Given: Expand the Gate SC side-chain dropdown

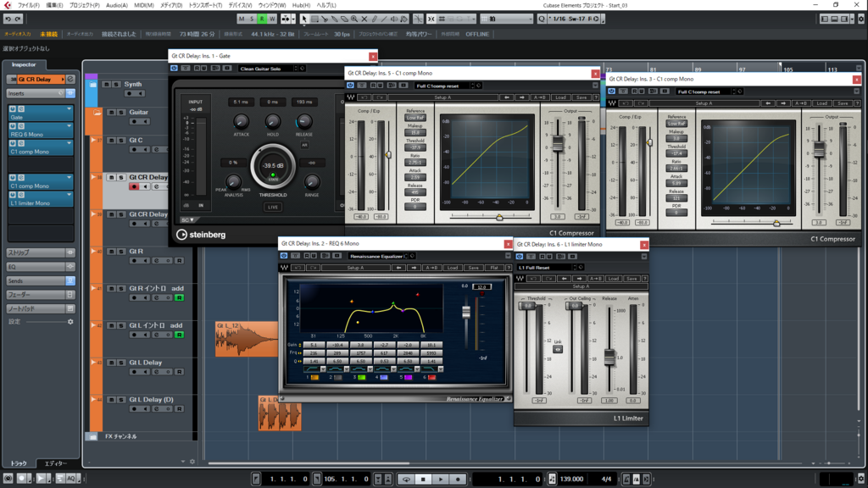Looking at the screenshot, I should tap(187, 220).
